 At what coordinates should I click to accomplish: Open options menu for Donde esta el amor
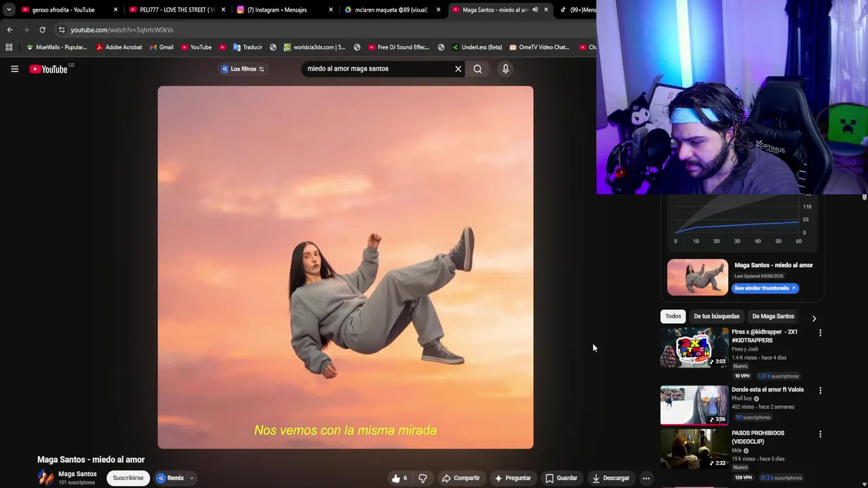820,391
